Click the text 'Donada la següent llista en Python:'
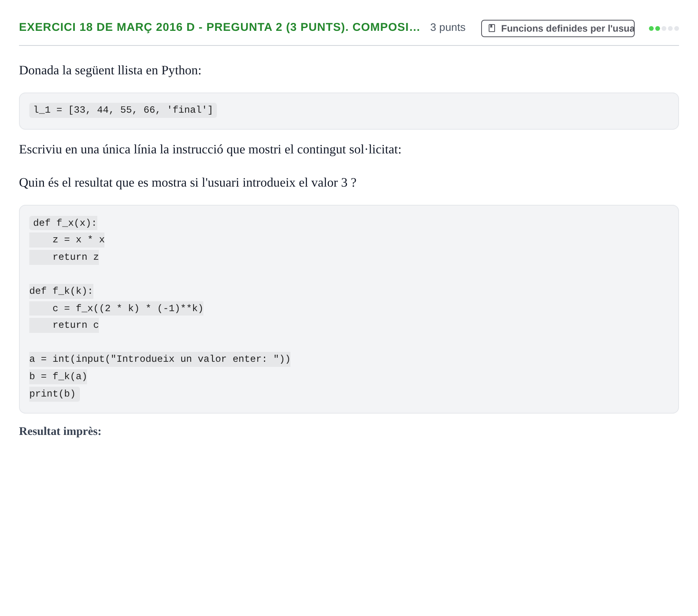Screen dimensions: 698x616 [110, 70]
